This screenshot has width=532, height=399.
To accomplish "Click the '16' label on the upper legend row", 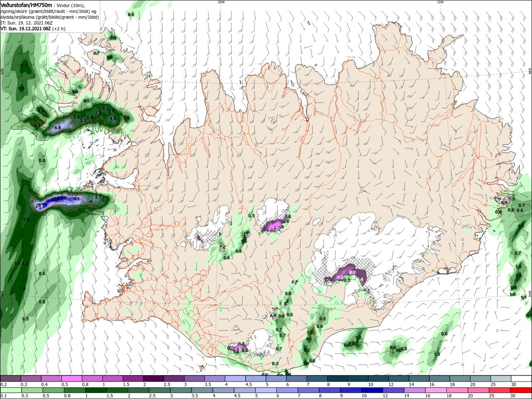I will [432, 384].
